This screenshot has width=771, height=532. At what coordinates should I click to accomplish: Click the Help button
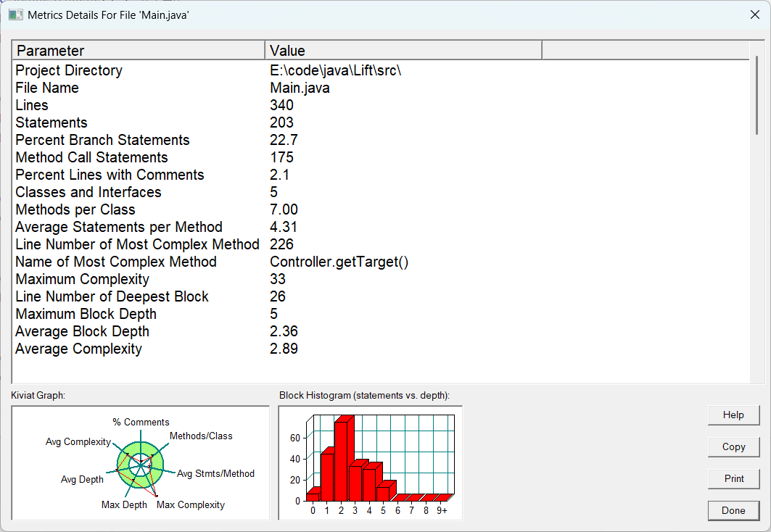[x=733, y=415]
